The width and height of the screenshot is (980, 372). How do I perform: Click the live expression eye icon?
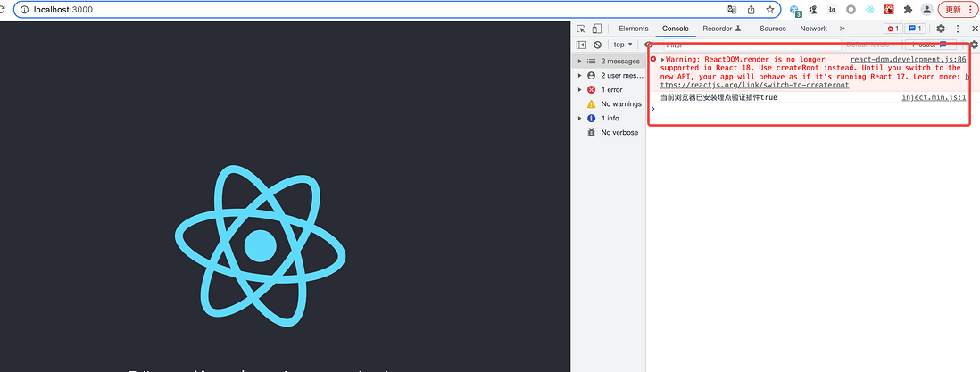click(x=649, y=45)
